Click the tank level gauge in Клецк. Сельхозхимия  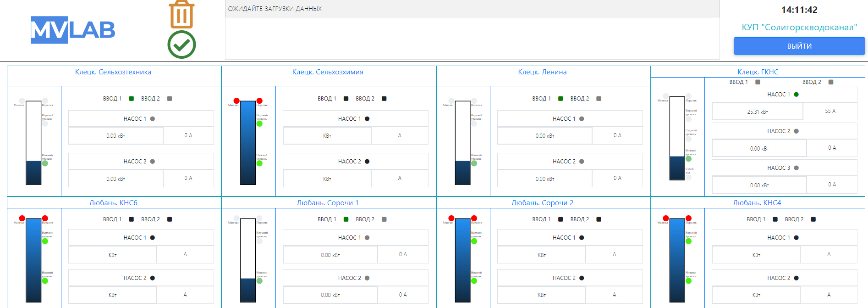[x=248, y=143]
